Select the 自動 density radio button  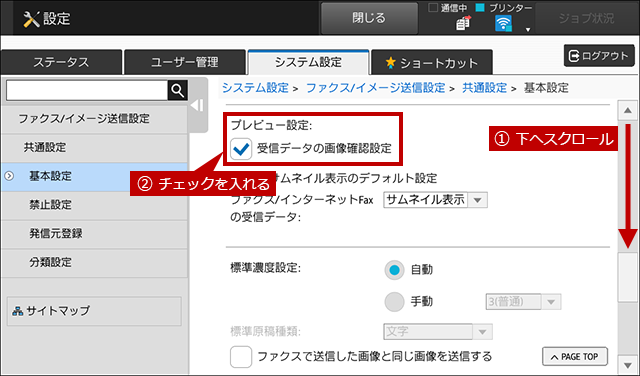coord(394,270)
